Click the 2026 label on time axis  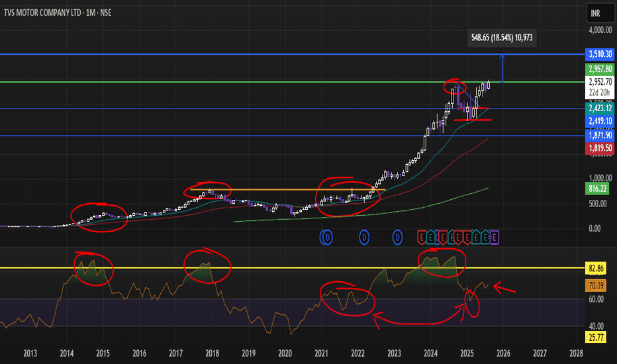pyautogui.click(x=503, y=353)
